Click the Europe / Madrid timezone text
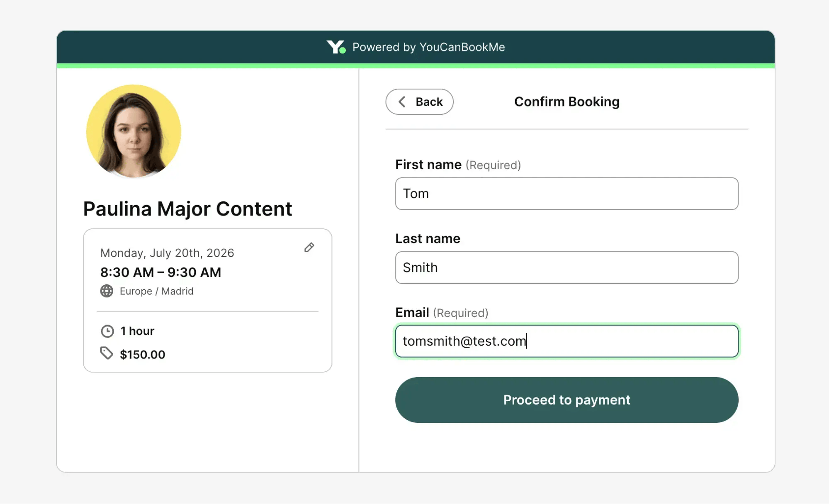 (156, 291)
